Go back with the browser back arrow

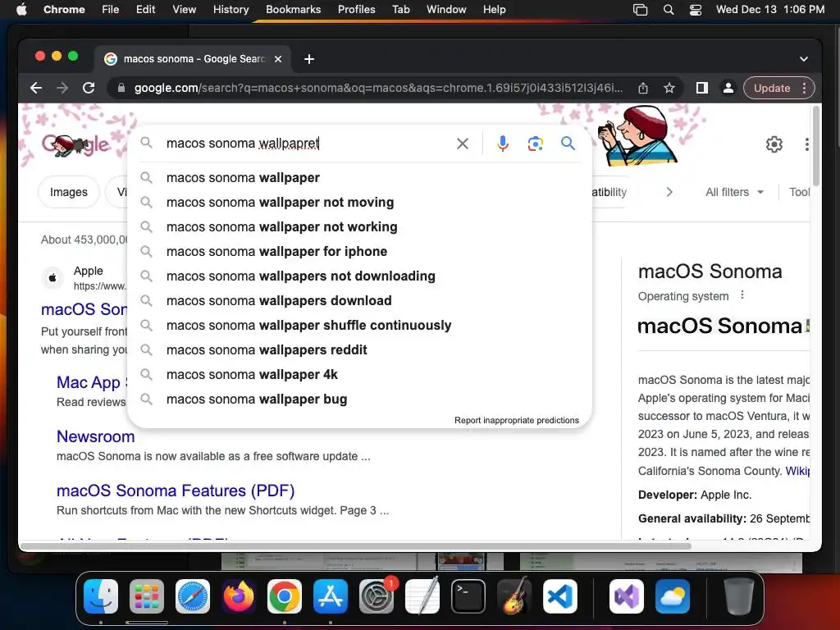click(36, 88)
